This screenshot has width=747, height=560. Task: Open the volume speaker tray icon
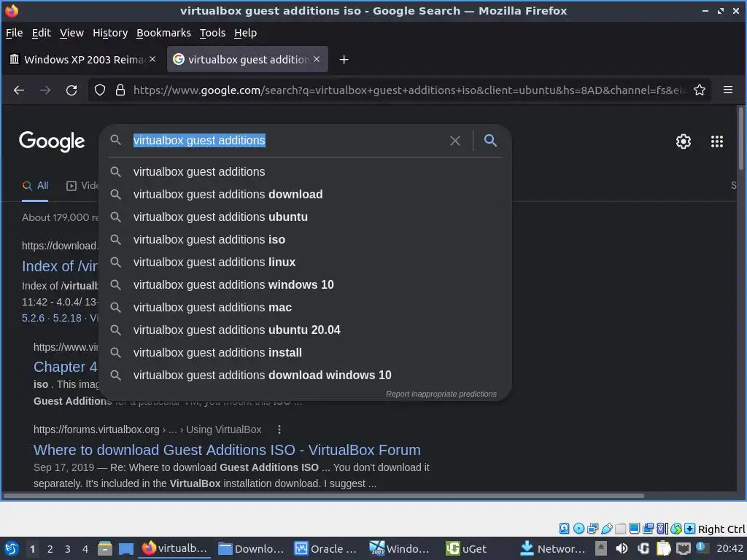pos(622,548)
